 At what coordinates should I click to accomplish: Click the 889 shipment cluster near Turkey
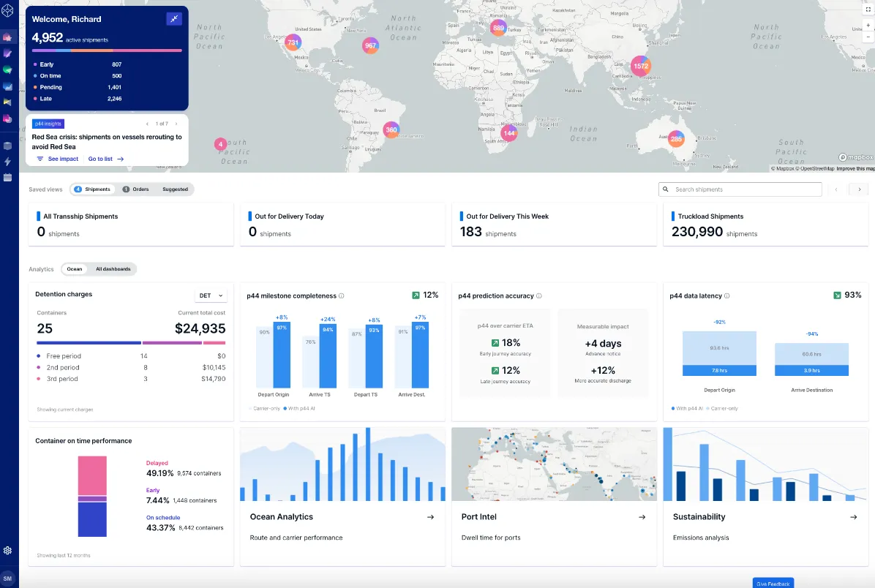[x=498, y=27]
